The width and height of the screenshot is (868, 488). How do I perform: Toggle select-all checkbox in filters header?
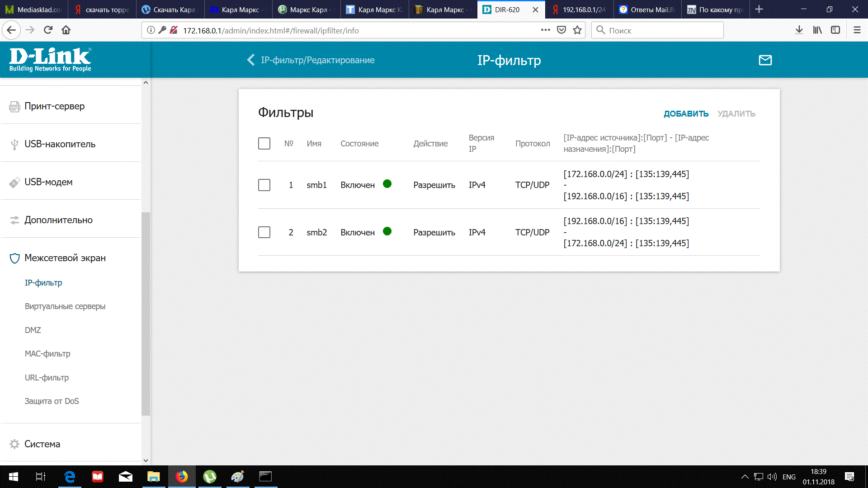(264, 144)
